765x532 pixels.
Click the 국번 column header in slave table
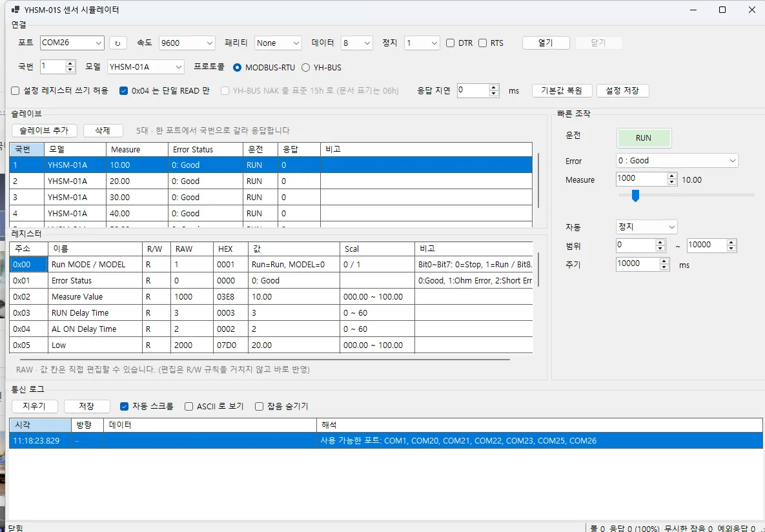coord(27,149)
